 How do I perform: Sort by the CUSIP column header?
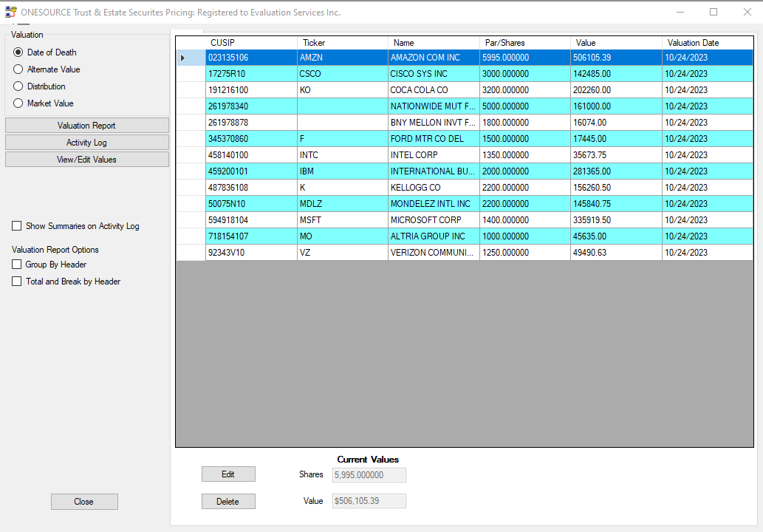point(251,43)
